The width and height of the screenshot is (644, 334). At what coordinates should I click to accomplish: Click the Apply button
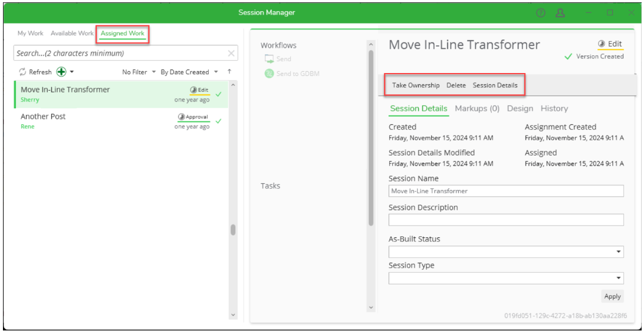tap(612, 296)
